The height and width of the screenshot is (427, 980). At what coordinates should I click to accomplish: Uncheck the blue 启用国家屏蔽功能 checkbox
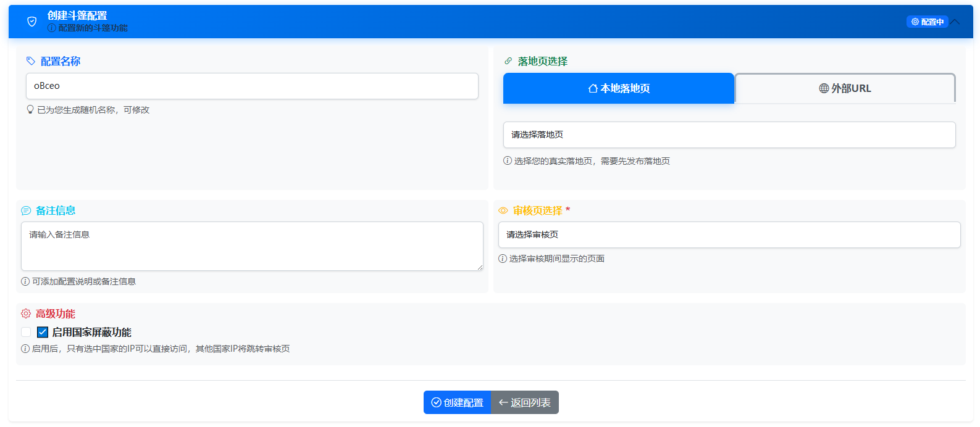tap(43, 332)
